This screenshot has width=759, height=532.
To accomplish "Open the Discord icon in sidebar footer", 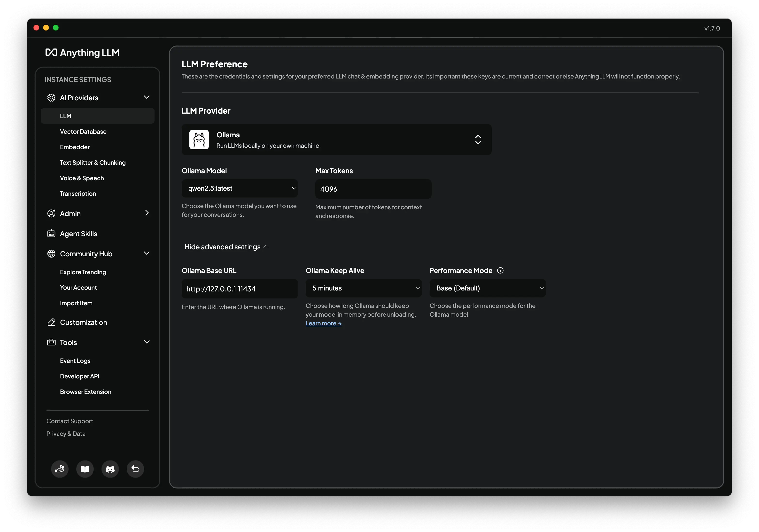I will pos(110,469).
